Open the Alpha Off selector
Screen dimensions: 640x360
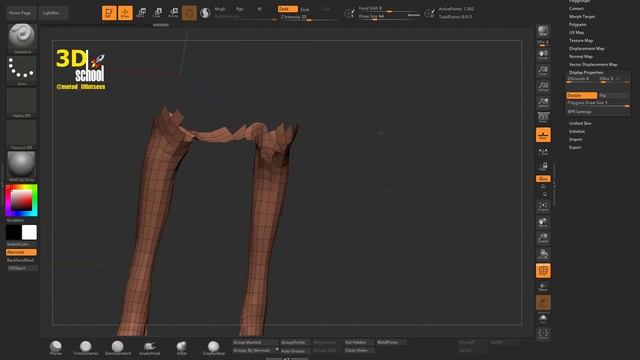(22, 102)
